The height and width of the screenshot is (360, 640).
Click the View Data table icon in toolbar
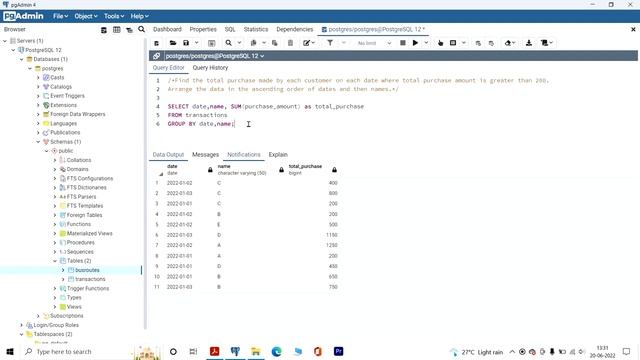point(211,43)
